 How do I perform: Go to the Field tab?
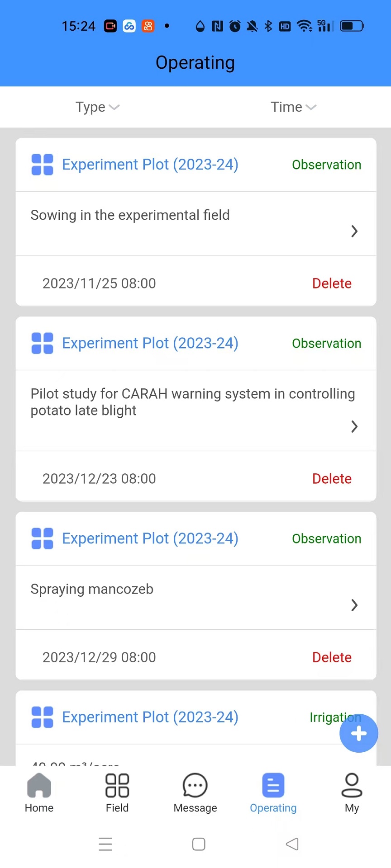117,793
